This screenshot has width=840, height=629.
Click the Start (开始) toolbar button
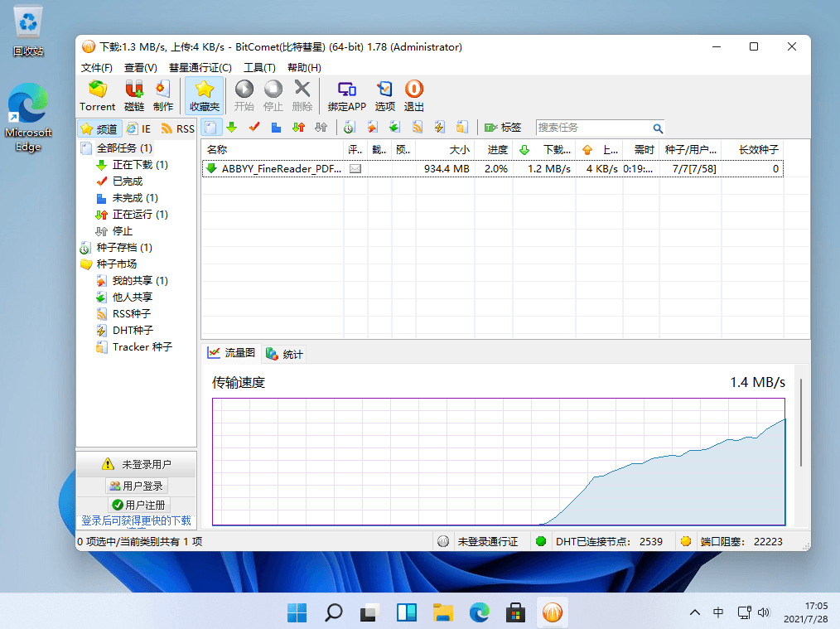pos(244,95)
